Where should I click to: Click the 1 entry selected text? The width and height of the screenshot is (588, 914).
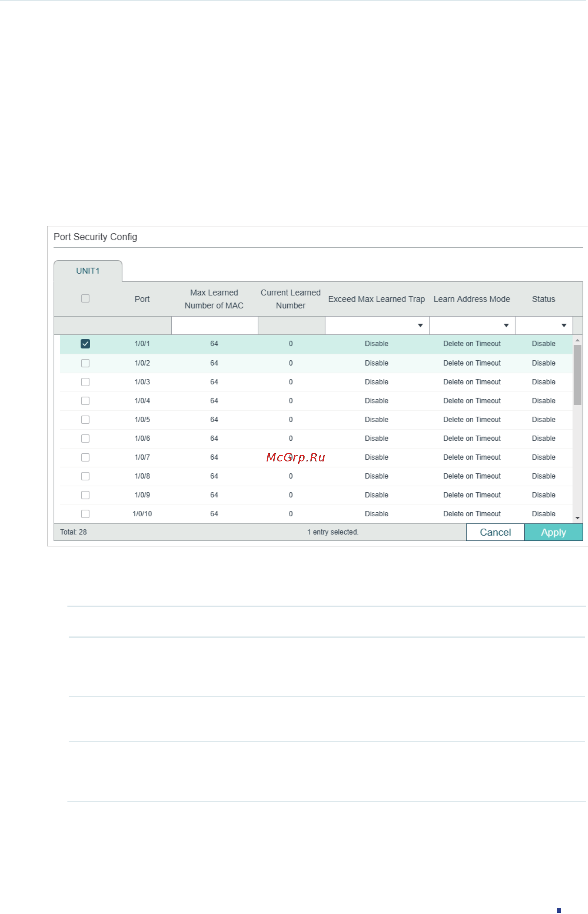pyautogui.click(x=333, y=532)
